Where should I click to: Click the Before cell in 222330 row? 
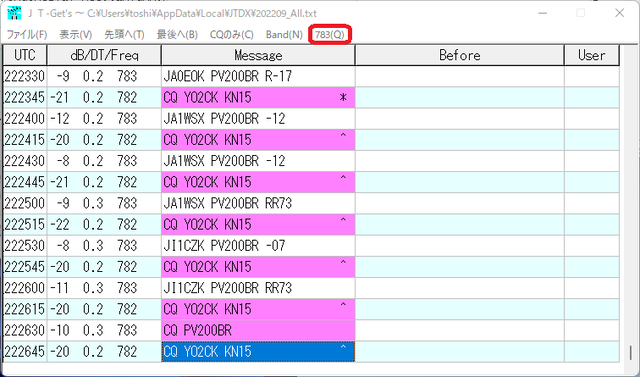[x=460, y=76]
